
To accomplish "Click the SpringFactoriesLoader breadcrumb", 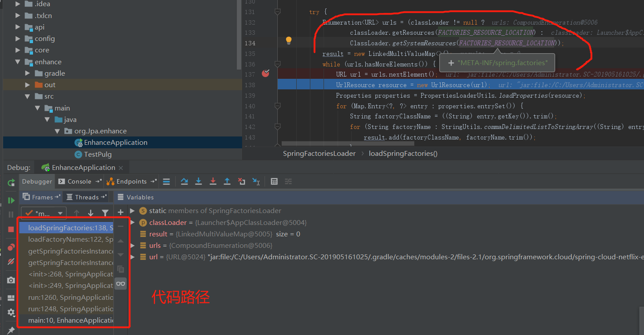I will [x=319, y=154].
